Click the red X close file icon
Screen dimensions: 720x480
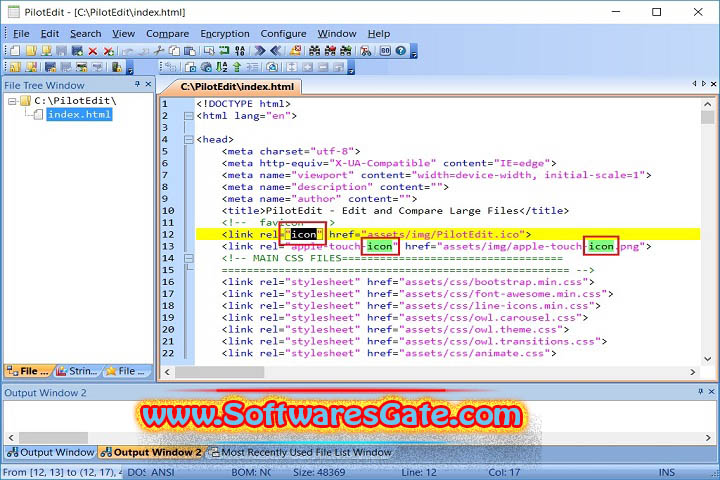click(93, 51)
